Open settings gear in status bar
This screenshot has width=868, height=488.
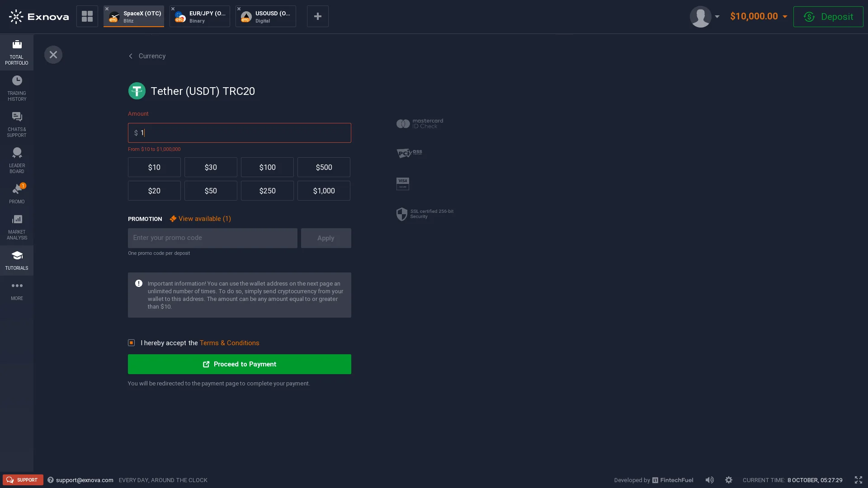click(x=729, y=480)
